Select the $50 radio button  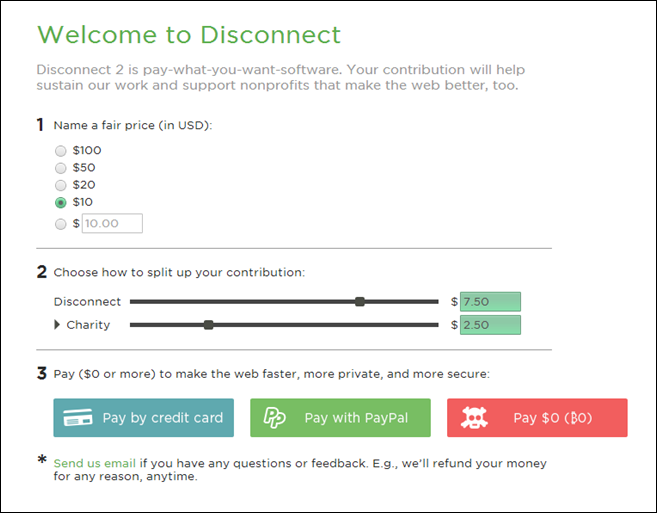[61, 168]
